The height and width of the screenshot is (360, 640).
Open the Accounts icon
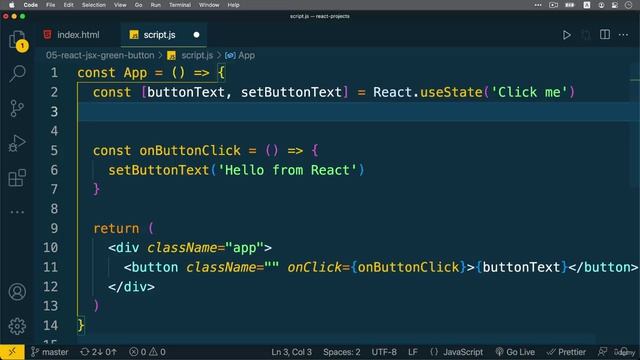[x=17, y=292]
